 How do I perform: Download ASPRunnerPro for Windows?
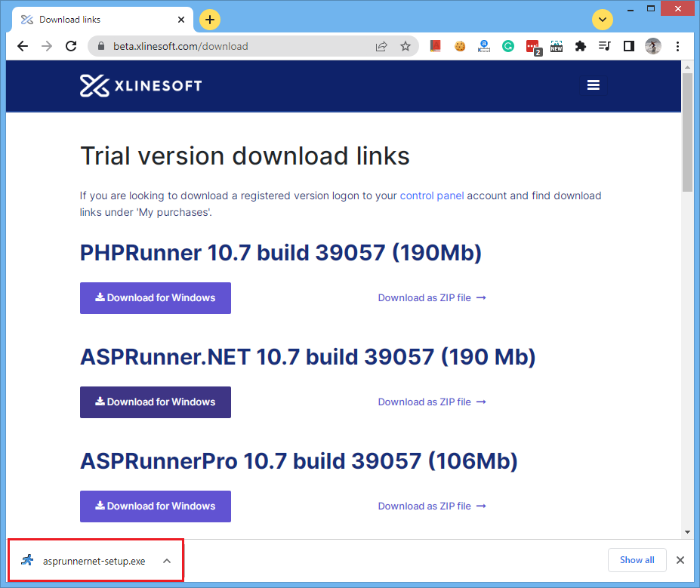pyautogui.click(x=156, y=506)
